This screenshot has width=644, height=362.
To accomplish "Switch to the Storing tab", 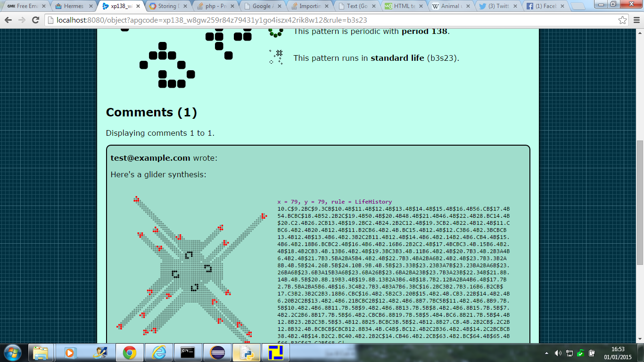I will point(168,6).
